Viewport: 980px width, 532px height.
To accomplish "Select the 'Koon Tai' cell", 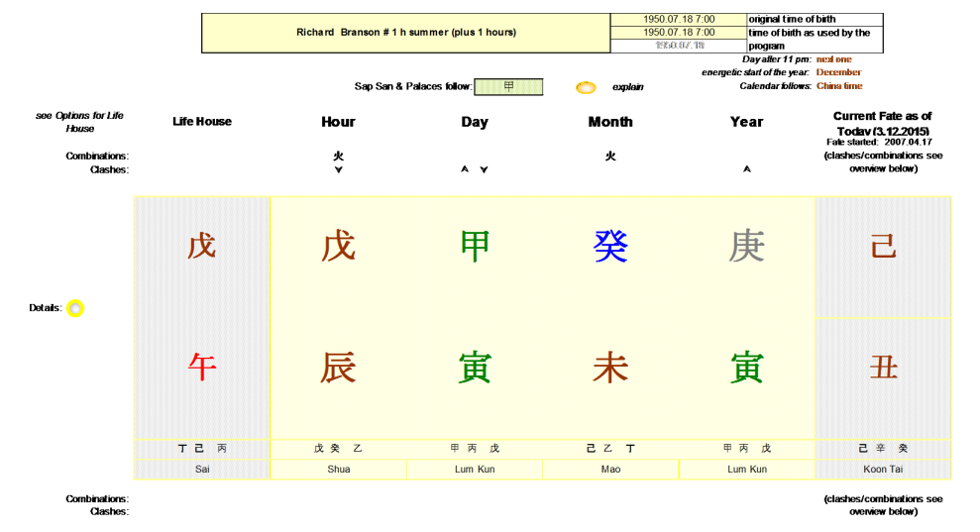I will tap(883, 469).
